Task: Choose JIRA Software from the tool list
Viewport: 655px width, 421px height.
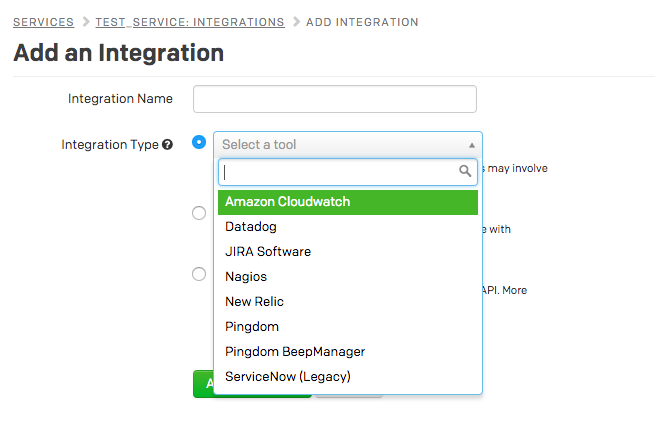Action: pos(348,252)
